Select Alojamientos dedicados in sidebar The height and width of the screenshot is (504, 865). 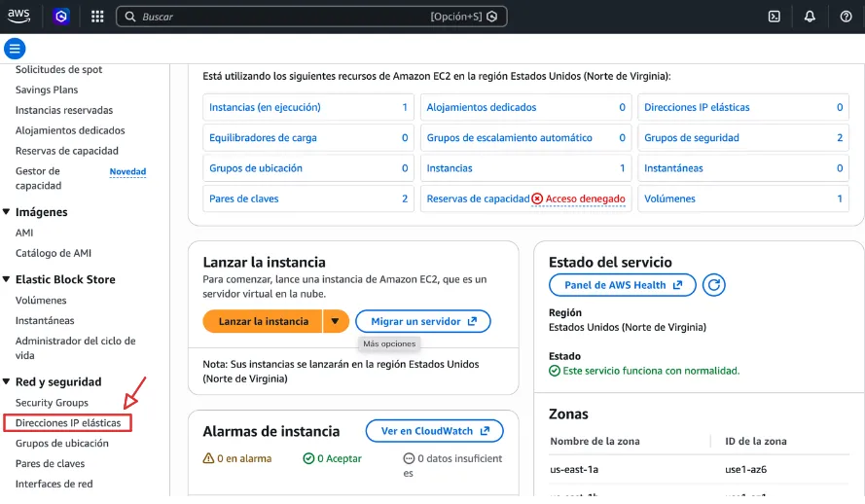(70, 130)
